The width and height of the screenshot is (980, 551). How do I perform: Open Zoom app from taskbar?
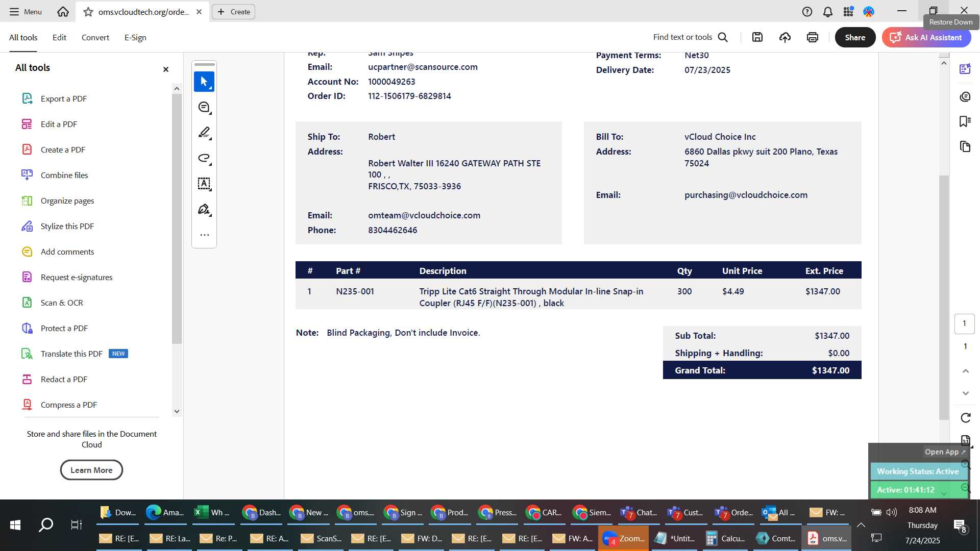point(623,538)
